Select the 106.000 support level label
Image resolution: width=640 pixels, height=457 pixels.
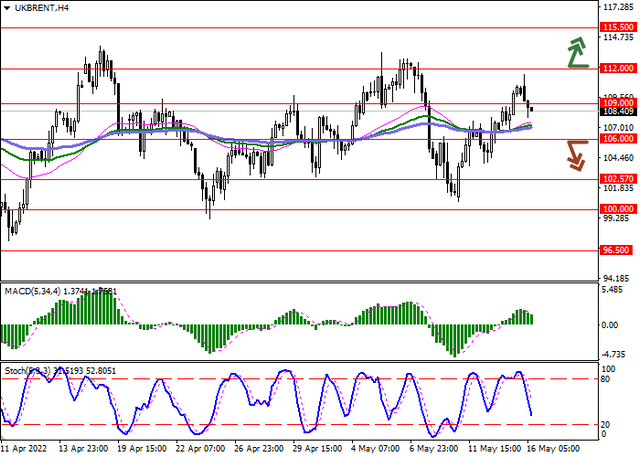pos(618,139)
